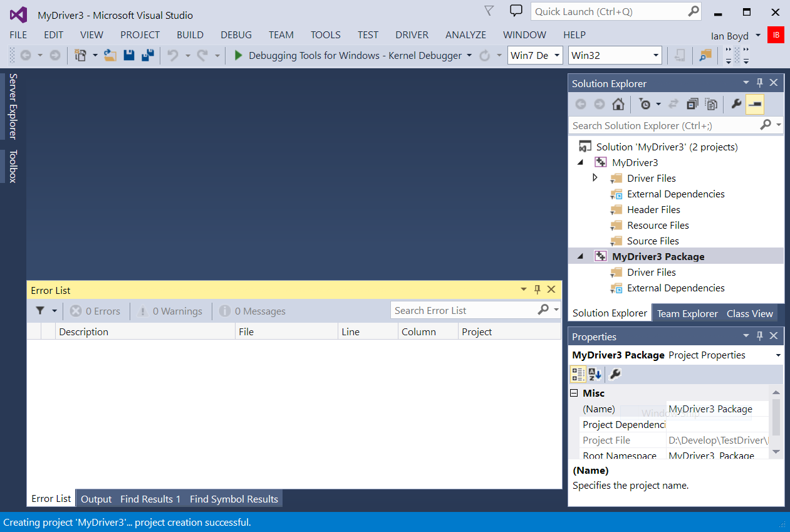
Task: Pin the Error List panel
Action: 537,289
